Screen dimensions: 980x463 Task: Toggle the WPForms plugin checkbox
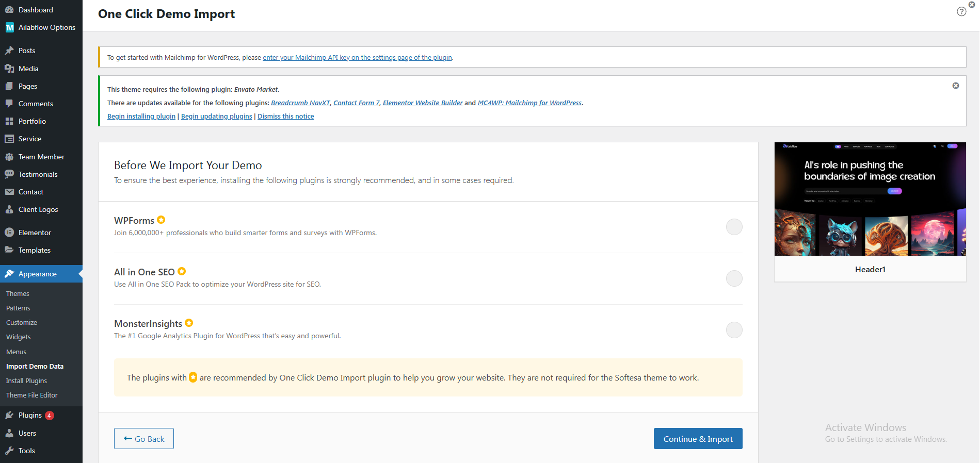click(x=734, y=227)
